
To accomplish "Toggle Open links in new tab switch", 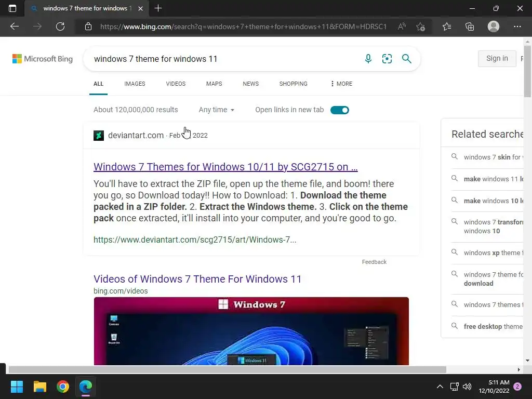I will pyautogui.click(x=340, y=110).
